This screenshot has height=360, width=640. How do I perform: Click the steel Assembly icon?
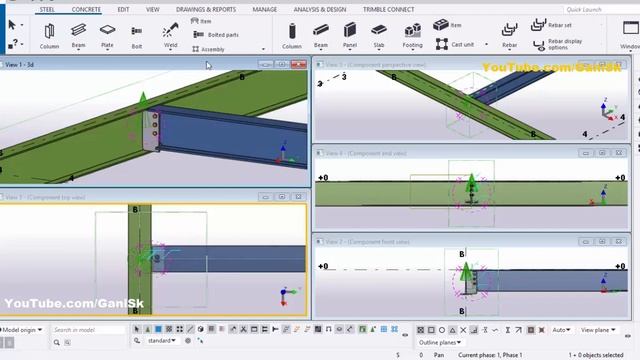coord(196,49)
